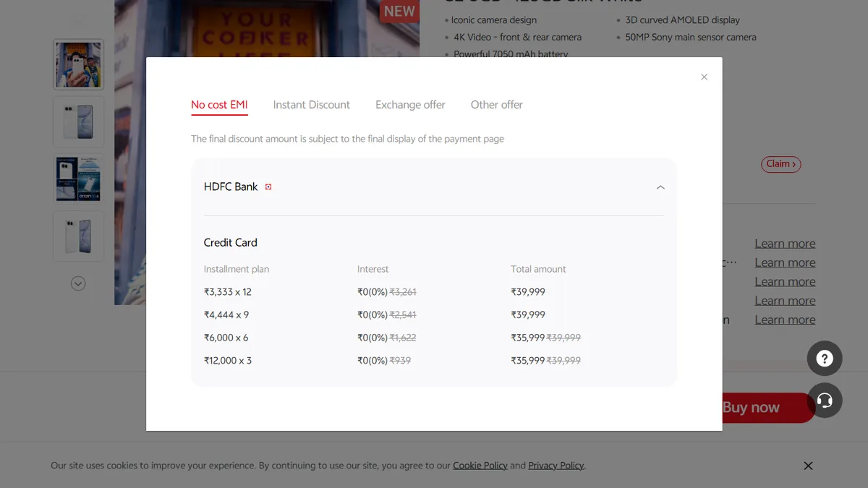Screen dimensions: 868x488
Task: Click the 50MP Sony main sensor camera text
Action: pyautogui.click(x=691, y=37)
